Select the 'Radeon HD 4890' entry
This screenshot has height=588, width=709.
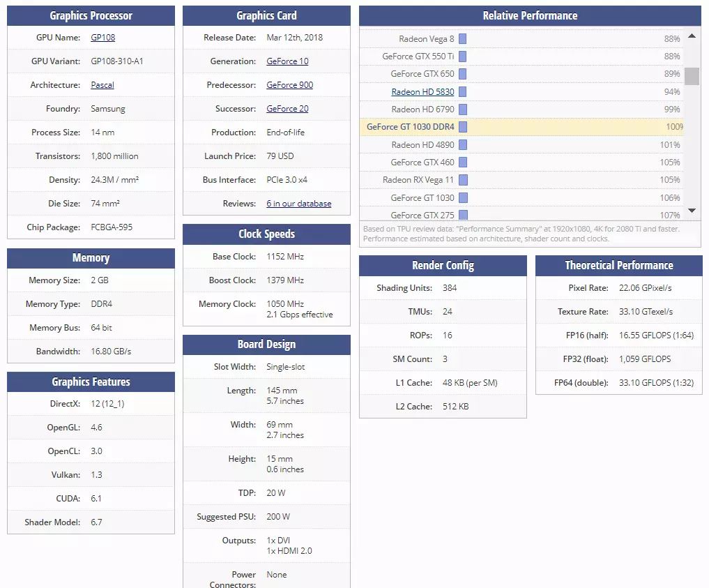pyautogui.click(x=422, y=145)
